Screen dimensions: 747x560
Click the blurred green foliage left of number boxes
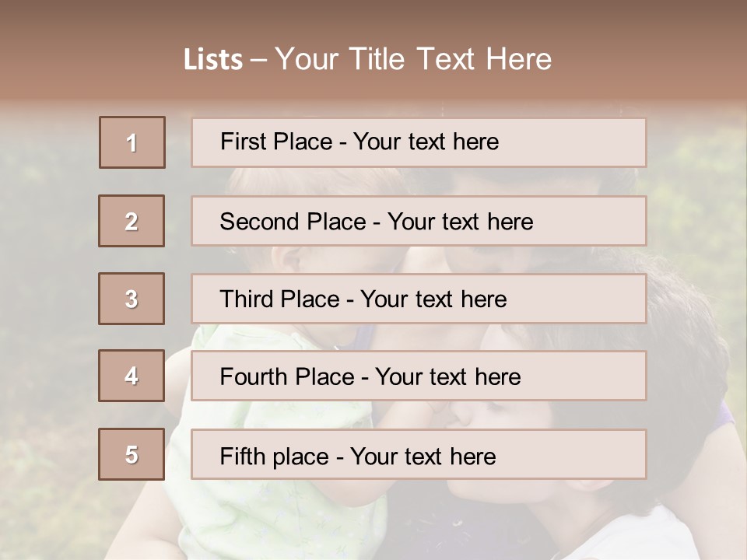(47, 233)
